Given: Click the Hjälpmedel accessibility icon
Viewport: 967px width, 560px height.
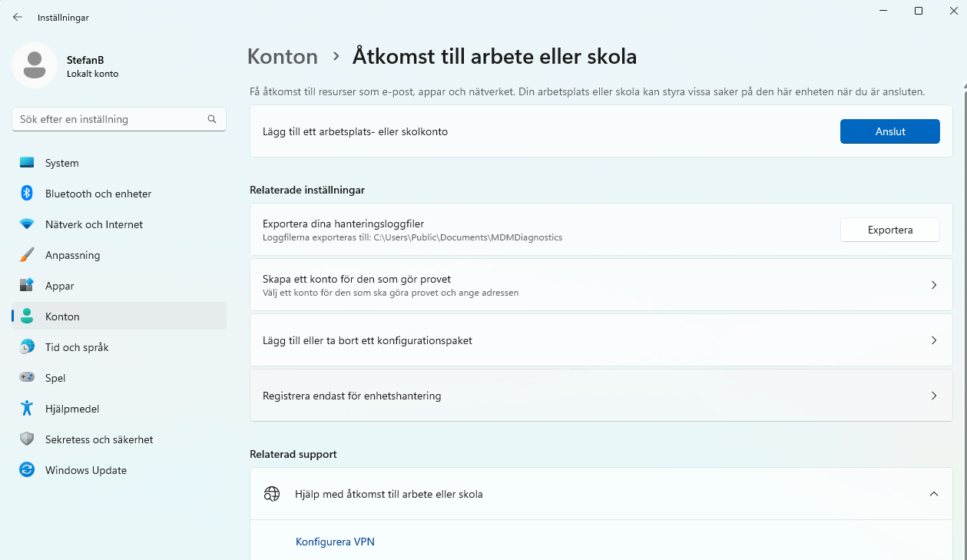Looking at the screenshot, I should [x=27, y=409].
